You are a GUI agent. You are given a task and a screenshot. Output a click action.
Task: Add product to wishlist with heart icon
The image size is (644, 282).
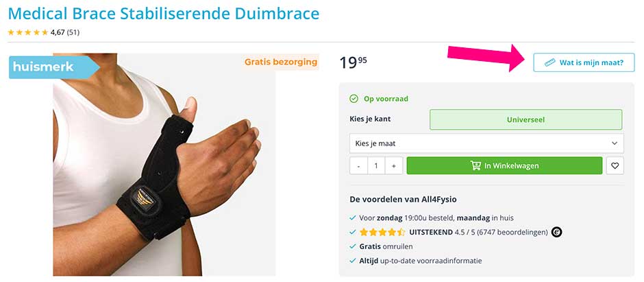615,165
